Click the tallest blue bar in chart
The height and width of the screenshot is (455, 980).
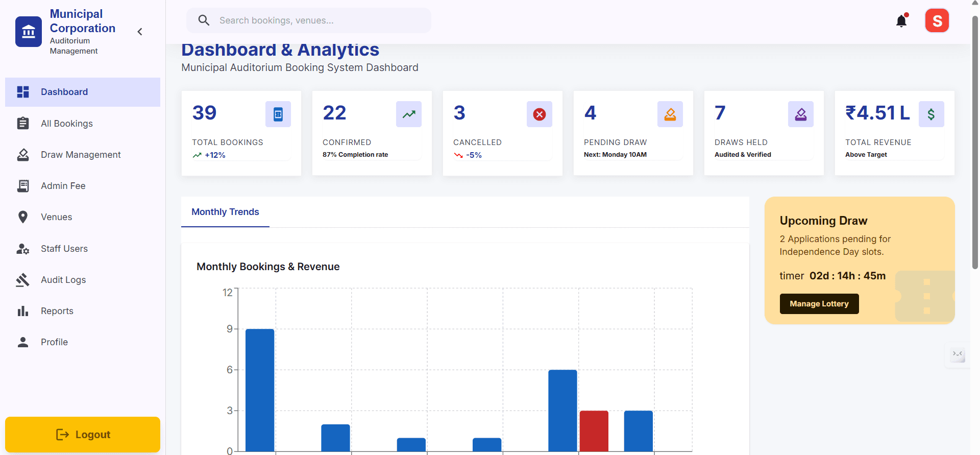pos(260,390)
